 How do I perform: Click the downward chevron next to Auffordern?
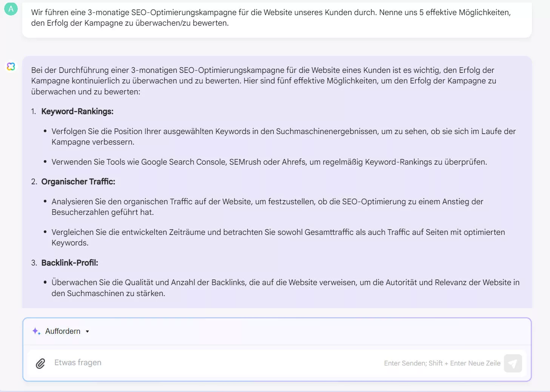[x=87, y=332]
